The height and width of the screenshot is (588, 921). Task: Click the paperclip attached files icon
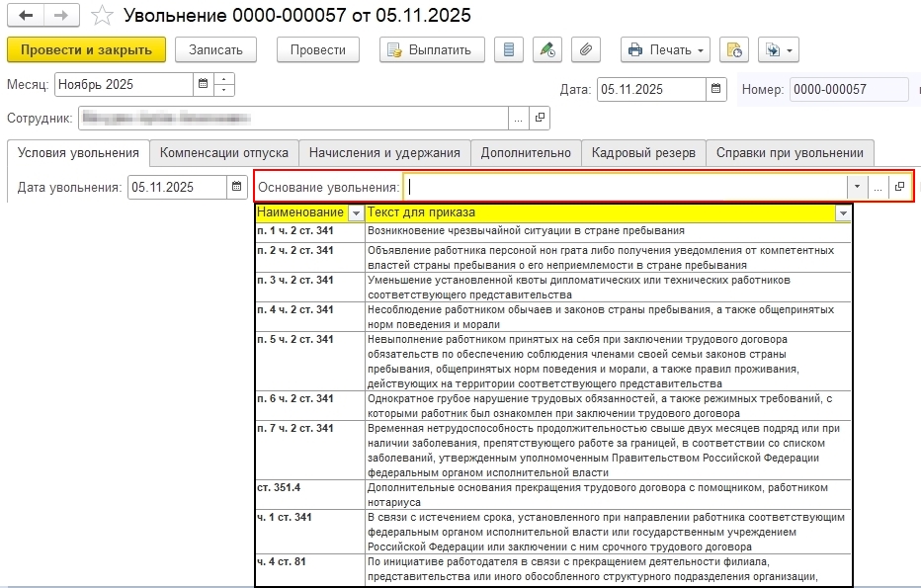click(x=586, y=50)
